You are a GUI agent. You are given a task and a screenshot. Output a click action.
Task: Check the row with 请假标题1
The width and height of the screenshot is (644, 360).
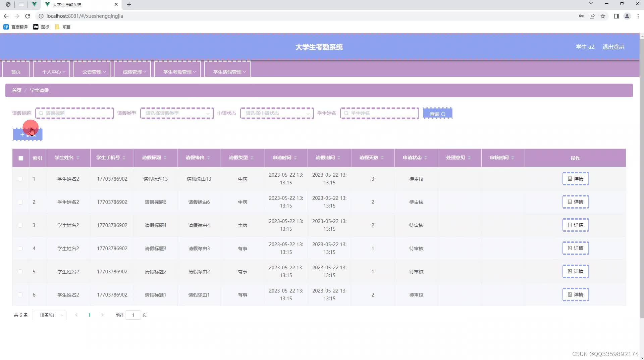(x=20, y=295)
